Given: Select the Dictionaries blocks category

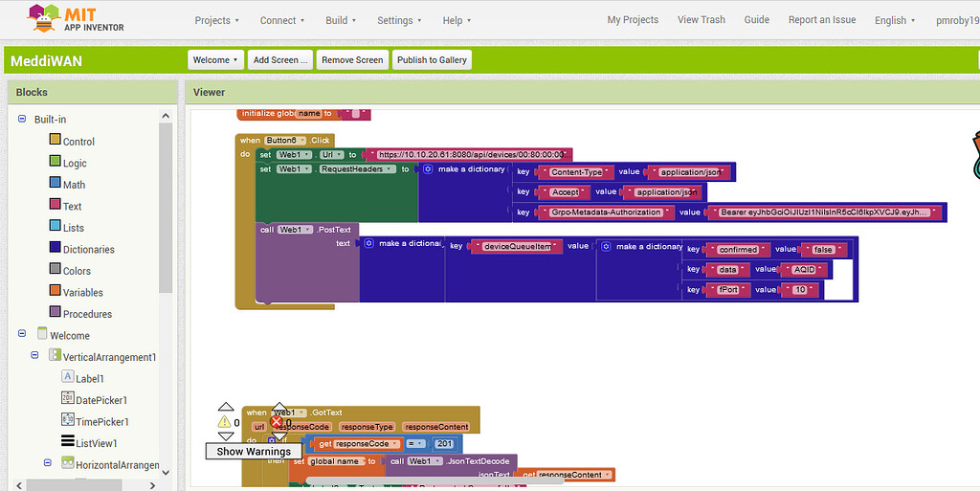Looking at the screenshot, I should coord(88,249).
